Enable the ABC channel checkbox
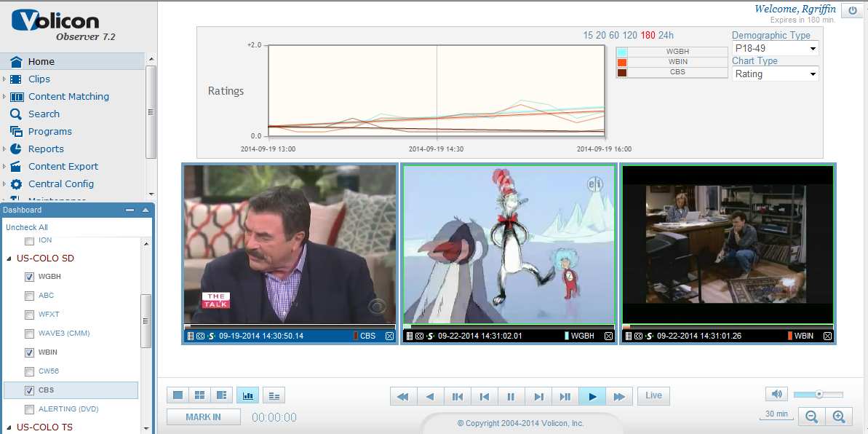The height and width of the screenshot is (434, 868). pos(28,296)
